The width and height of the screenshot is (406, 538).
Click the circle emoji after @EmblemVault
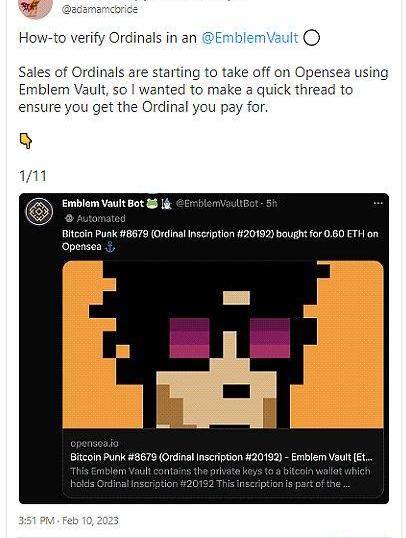(x=311, y=38)
